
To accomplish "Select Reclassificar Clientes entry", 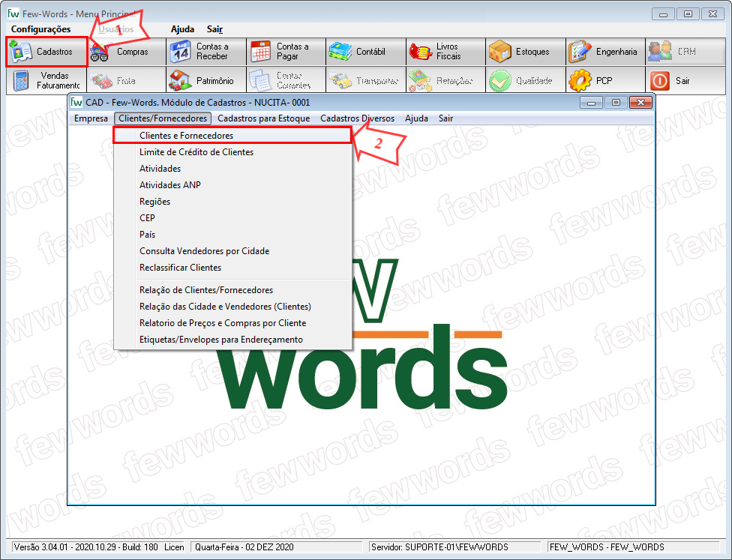I will click(x=232, y=268).
